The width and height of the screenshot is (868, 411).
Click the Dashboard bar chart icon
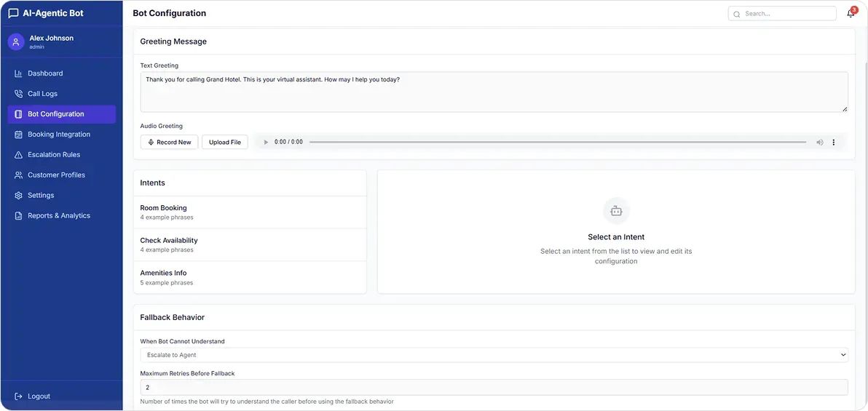(x=18, y=73)
